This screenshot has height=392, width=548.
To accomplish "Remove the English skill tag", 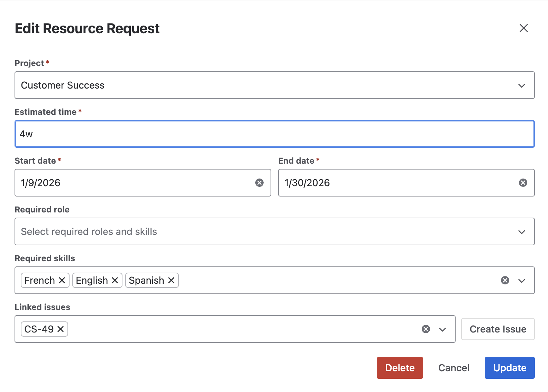I will pyautogui.click(x=115, y=280).
